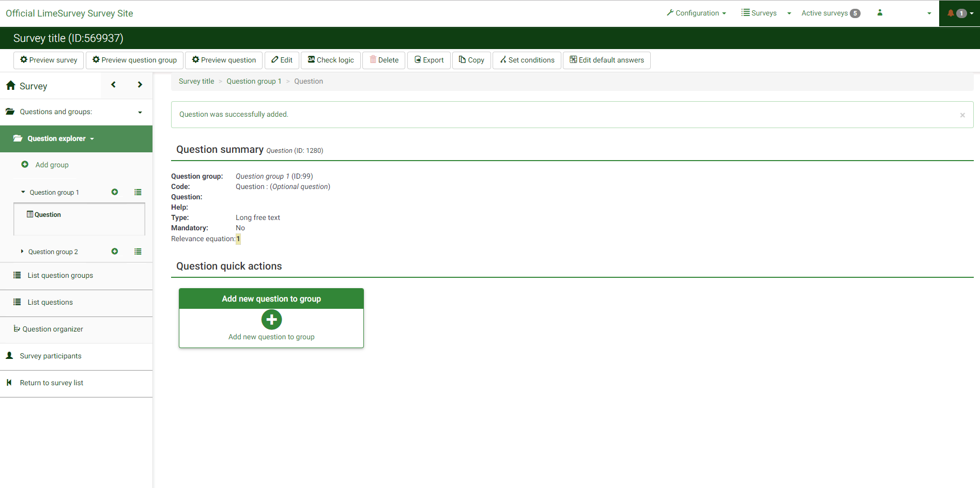Preview survey from toolbar
The width and height of the screenshot is (980, 488).
49,60
